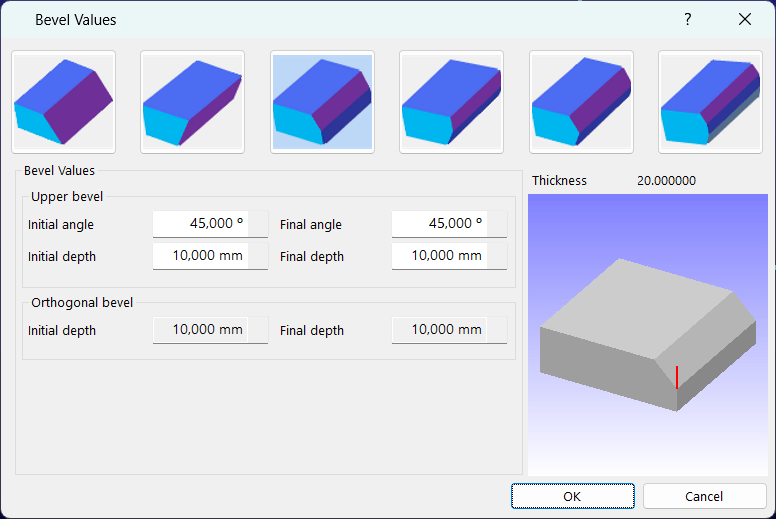This screenshot has width=776, height=519.
Task: Click Orthogonal bevel Final depth field
Action: (x=449, y=330)
